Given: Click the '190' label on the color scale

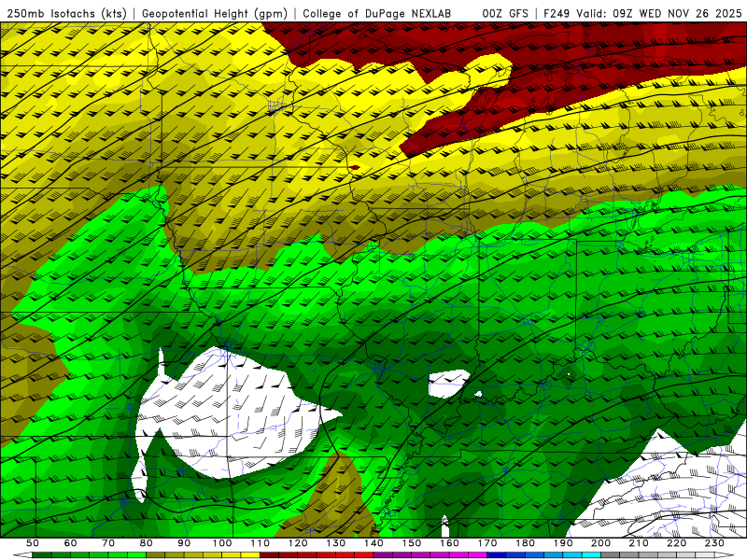Looking at the screenshot, I should click(x=563, y=543).
